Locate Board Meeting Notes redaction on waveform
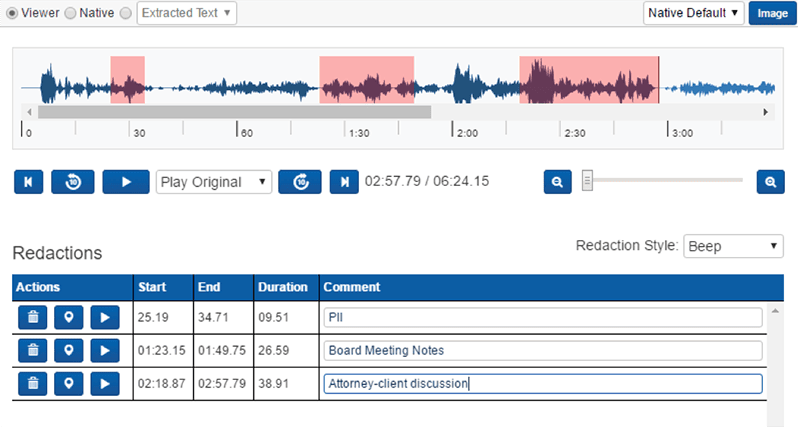 pyautogui.click(x=69, y=351)
